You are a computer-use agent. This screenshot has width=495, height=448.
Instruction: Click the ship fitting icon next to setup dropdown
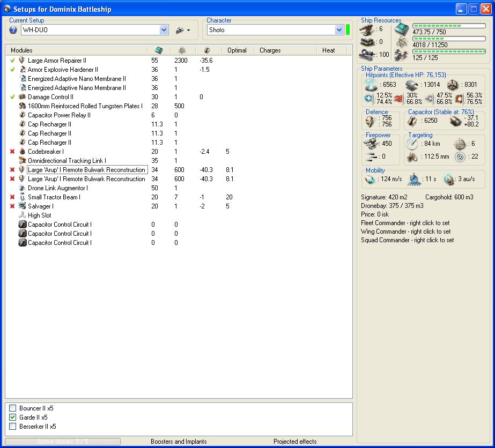pos(180,31)
